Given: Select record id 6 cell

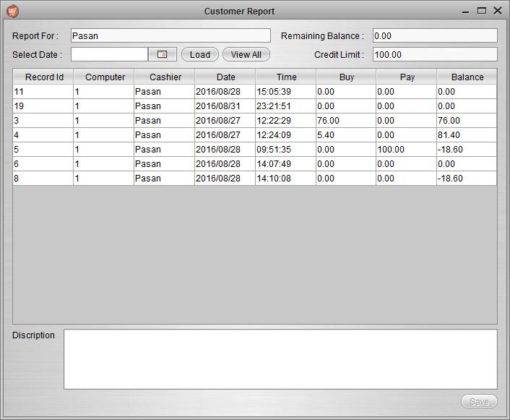Looking at the screenshot, I should (43, 164).
